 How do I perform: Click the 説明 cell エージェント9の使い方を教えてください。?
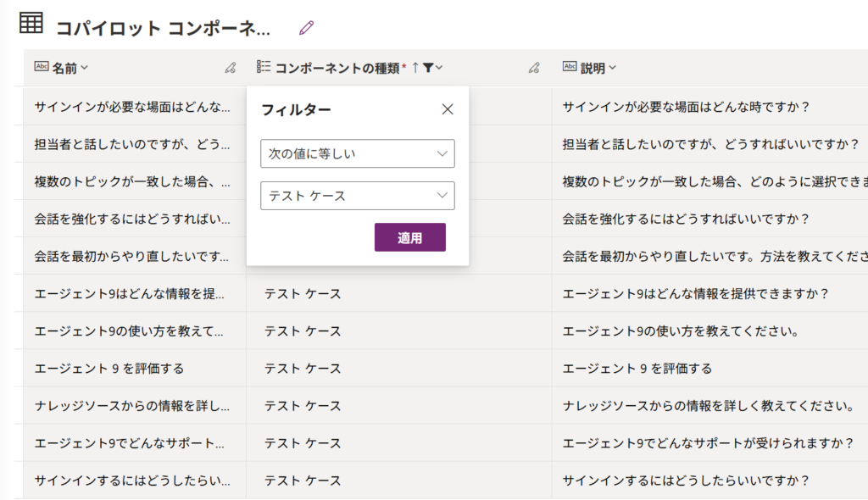point(681,331)
